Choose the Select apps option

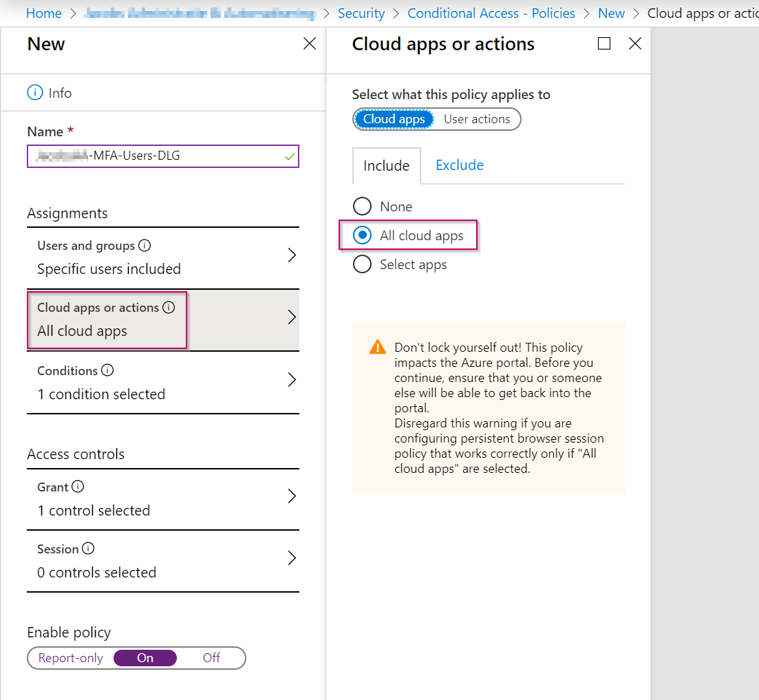[362, 264]
